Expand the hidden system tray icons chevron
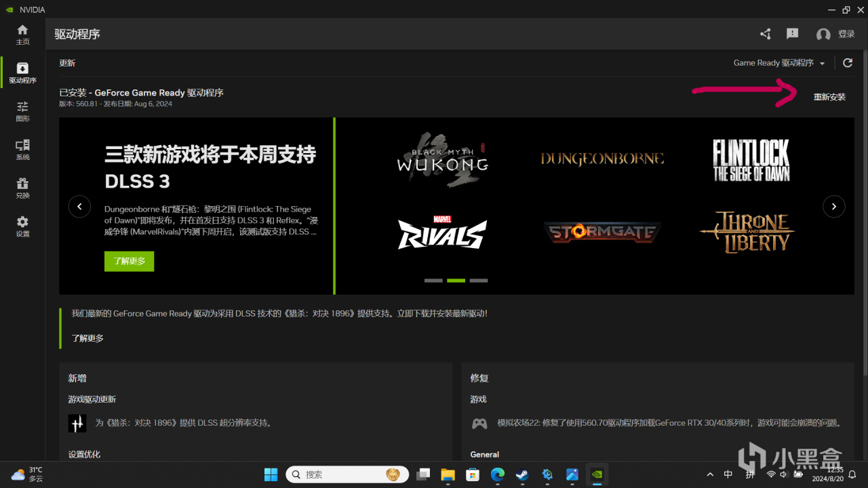This screenshot has height=488, width=868. [710, 474]
